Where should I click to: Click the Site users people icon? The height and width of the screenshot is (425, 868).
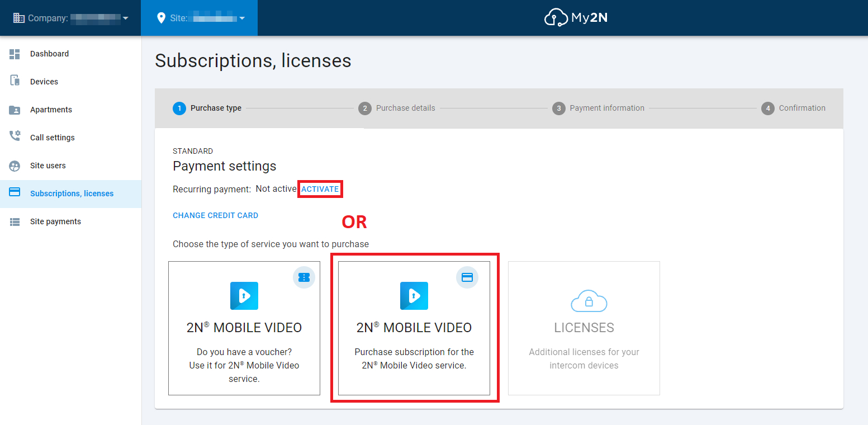pyautogui.click(x=15, y=166)
